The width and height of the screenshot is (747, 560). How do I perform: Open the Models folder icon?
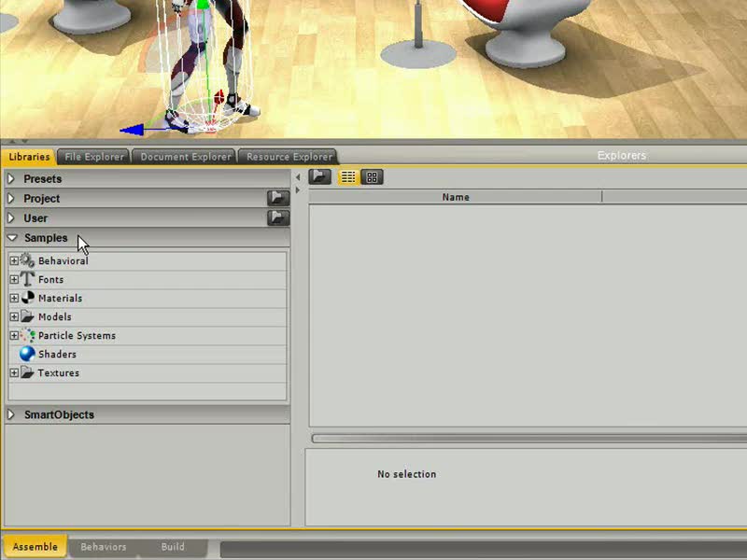coord(27,316)
